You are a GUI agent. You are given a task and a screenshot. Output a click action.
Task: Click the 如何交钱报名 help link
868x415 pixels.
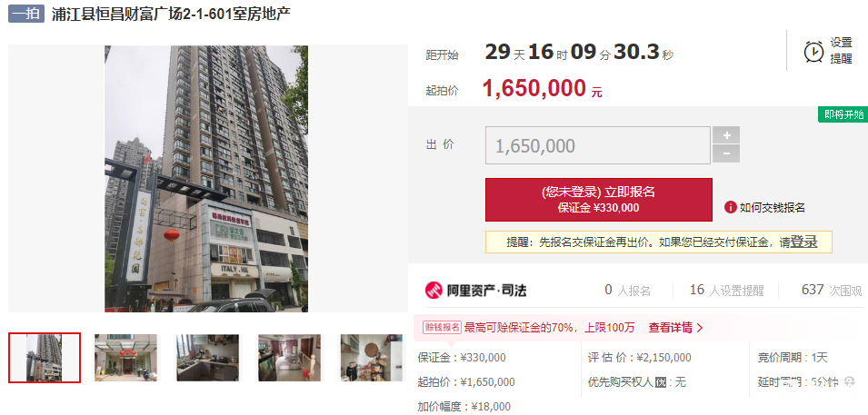click(x=773, y=207)
